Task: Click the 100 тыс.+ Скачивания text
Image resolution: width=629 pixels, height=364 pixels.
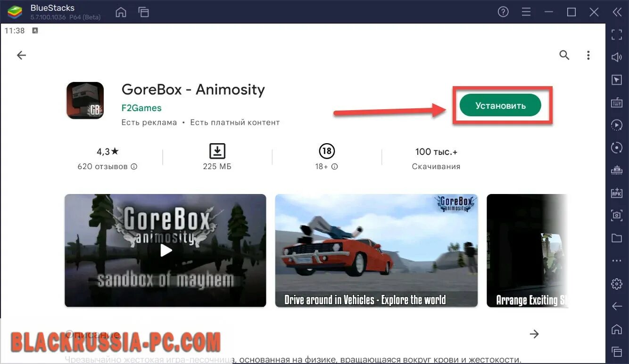Action: point(436,158)
